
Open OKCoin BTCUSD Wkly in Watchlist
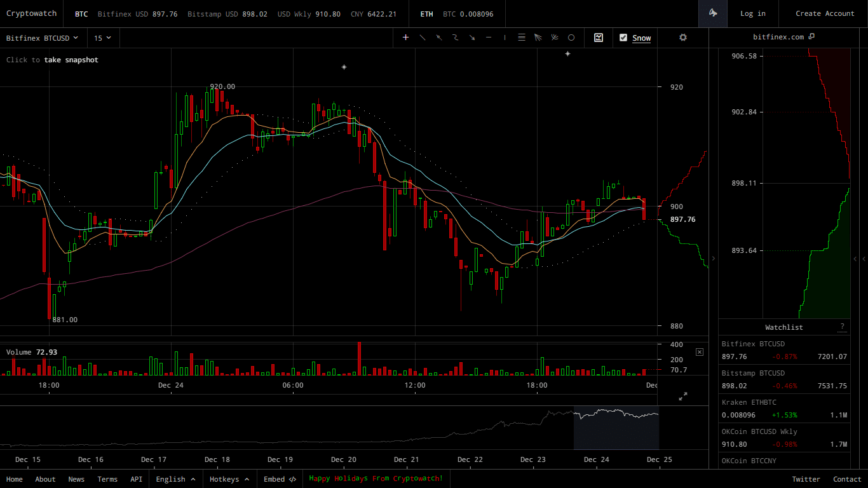click(x=784, y=438)
